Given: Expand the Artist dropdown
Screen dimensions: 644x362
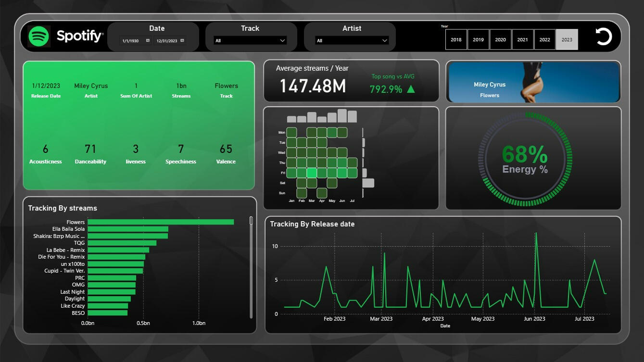Looking at the screenshot, I should 352,41.
